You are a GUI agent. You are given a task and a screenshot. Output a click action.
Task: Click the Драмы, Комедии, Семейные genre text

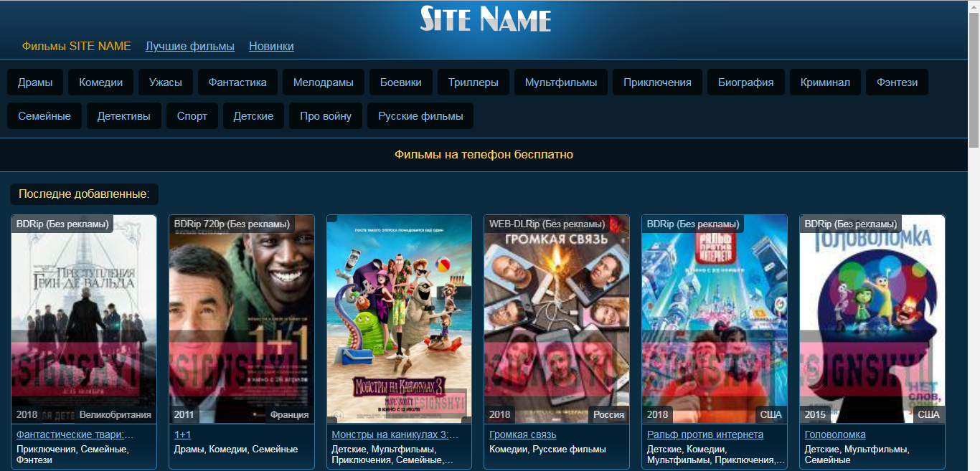[x=236, y=449]
